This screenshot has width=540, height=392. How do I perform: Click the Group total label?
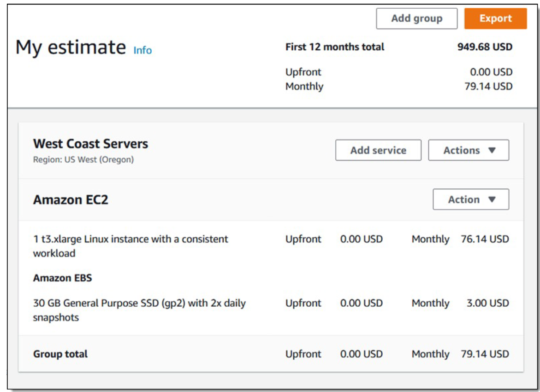(60, 354)
